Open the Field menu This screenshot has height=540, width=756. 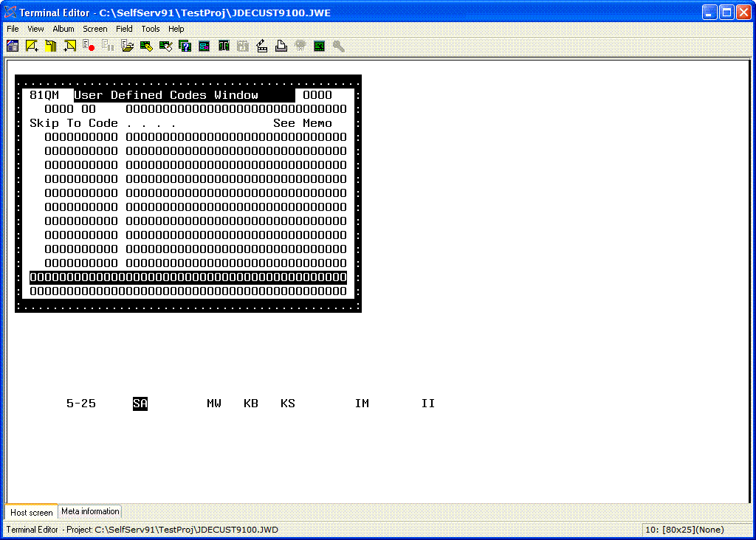[124, 29]
